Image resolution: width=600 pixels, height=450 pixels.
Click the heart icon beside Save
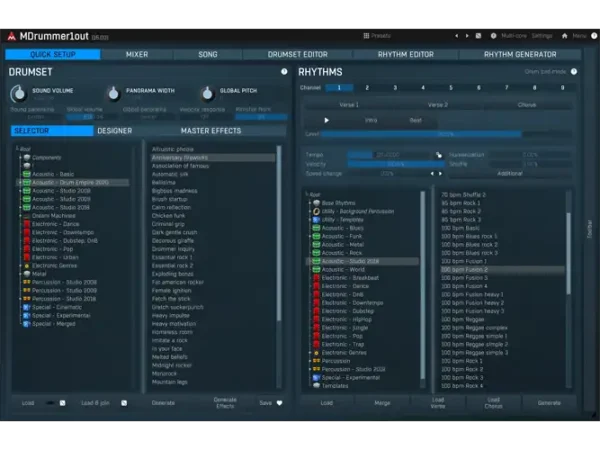279,403
